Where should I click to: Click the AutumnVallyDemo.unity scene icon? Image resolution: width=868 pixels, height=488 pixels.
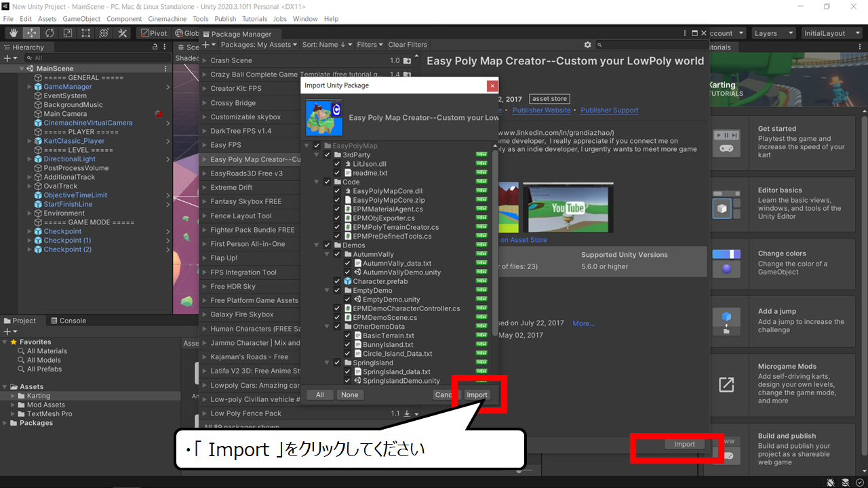pos(357,272)
